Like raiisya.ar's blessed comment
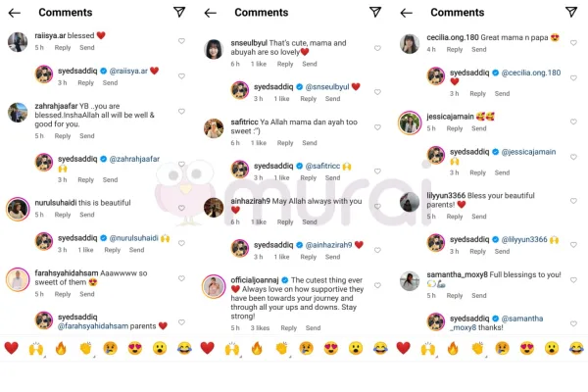This screenshot has width=588, height=392. click(181, 41)
